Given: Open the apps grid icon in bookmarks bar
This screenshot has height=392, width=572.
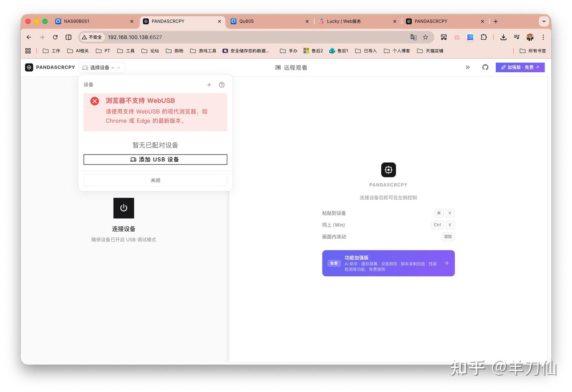Looking at the screenshot, I should tap(28, 51).
